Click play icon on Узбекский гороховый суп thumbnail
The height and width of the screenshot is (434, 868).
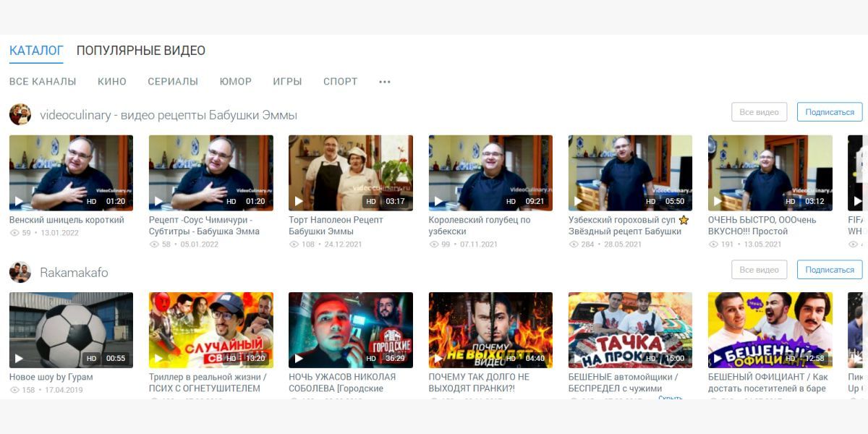point(578,201)
